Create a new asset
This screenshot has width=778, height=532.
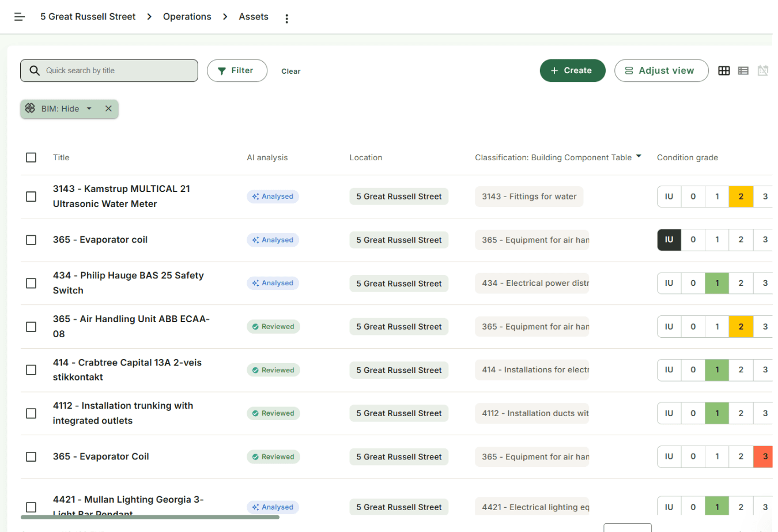pos(572,70)
